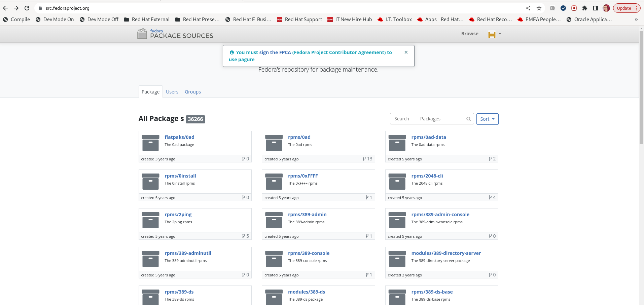
Task: Open the EMEA People… bookmark
Action: coord(539,20)
